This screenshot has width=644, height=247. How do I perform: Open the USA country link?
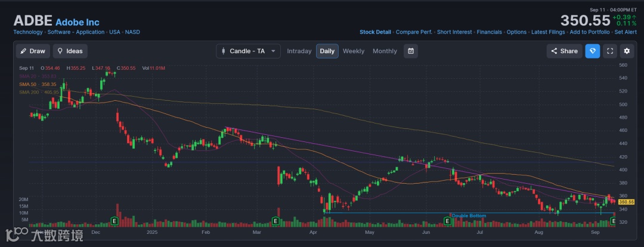coord(114,32)
